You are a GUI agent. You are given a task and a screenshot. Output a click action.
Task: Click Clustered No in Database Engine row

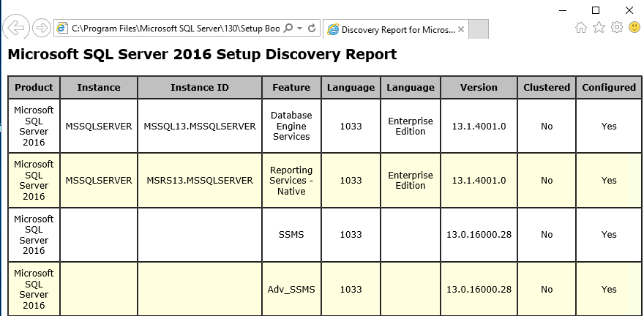547,126
